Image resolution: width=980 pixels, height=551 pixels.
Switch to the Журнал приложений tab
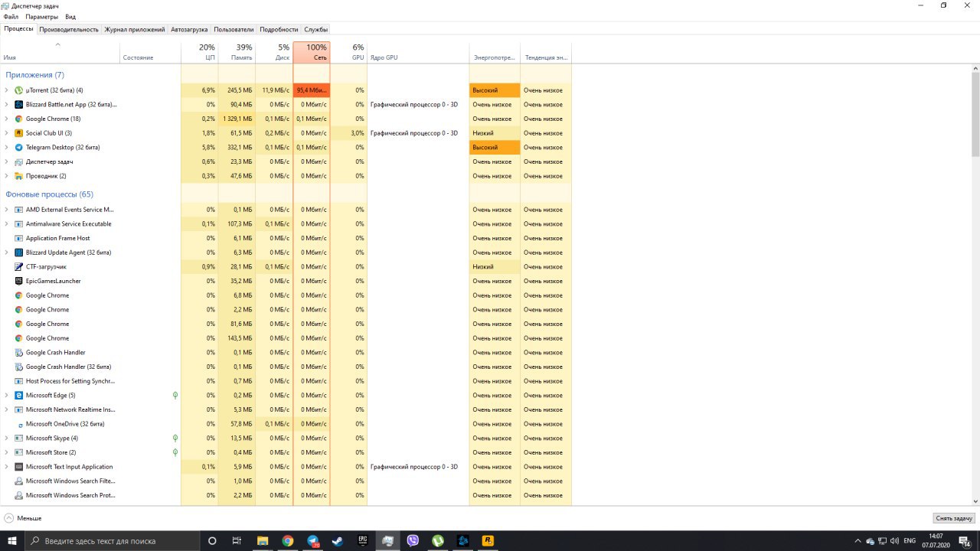point(135,29)
